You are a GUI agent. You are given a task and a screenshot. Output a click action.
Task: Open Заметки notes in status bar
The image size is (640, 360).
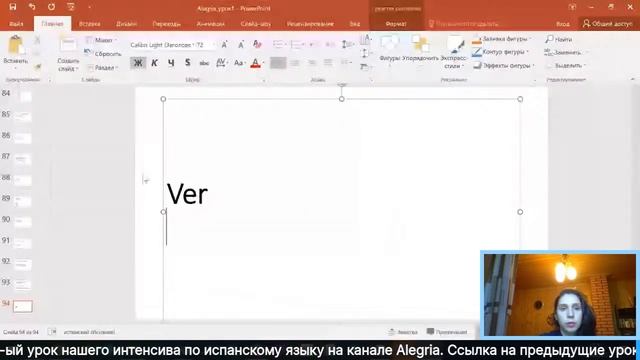coord(403,332)
